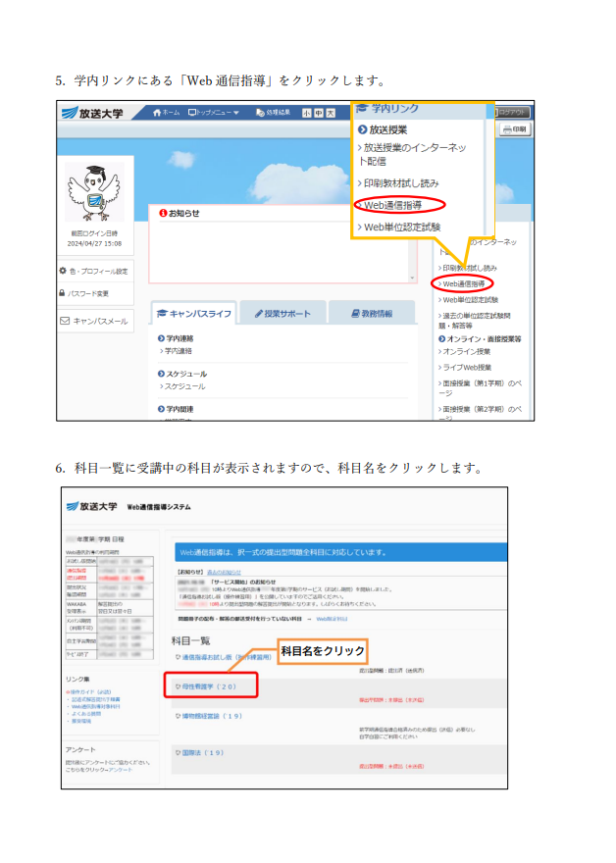Set font size to 中
The image size is (616, 863).
[319, 113]
